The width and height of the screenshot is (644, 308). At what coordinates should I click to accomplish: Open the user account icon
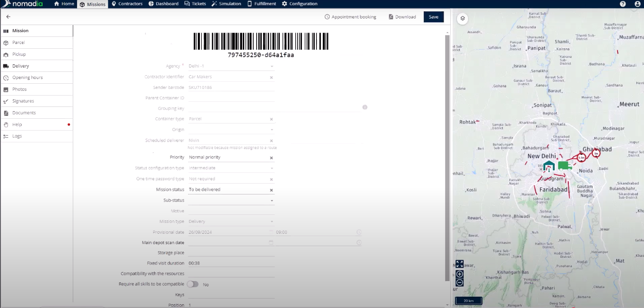click(637, 4)
